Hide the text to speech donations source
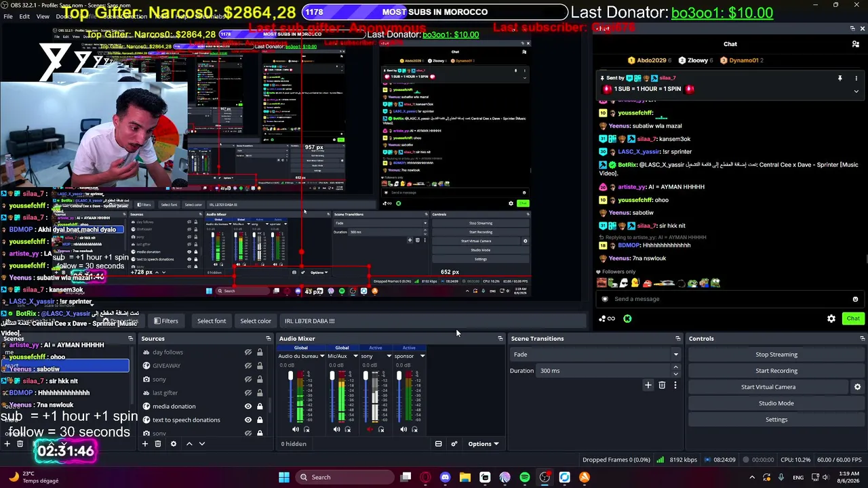Screen dimensions: 868x488 point(248,420)
